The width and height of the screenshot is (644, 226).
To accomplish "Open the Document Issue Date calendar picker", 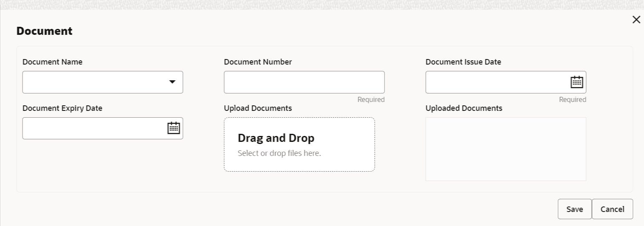I will point(576,82).
